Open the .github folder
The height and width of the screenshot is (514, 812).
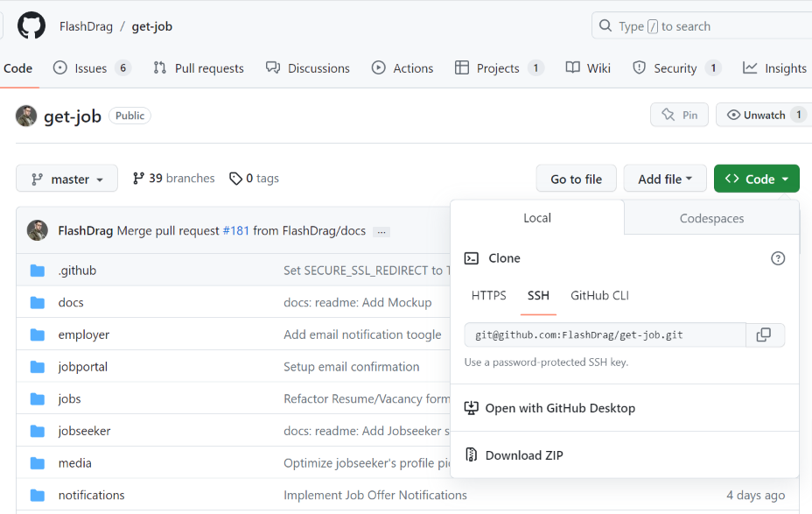[x=77, y=271]
